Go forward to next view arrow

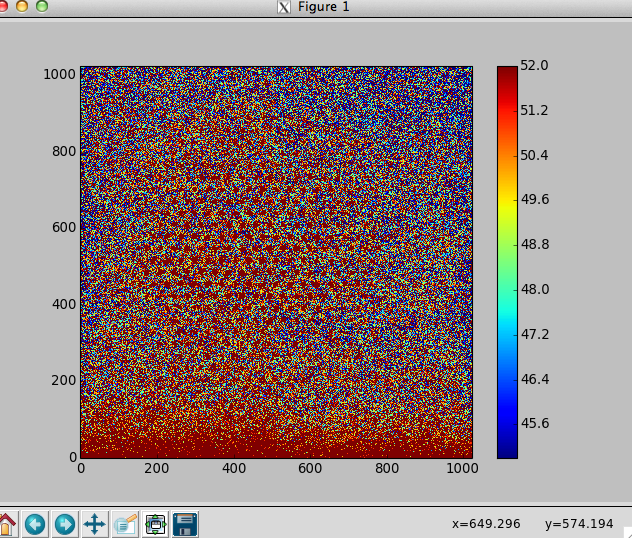click(x=65, y=524)
